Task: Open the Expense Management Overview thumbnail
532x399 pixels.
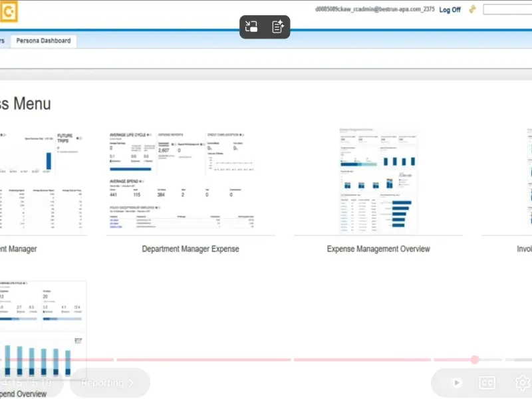Action: 378,181
